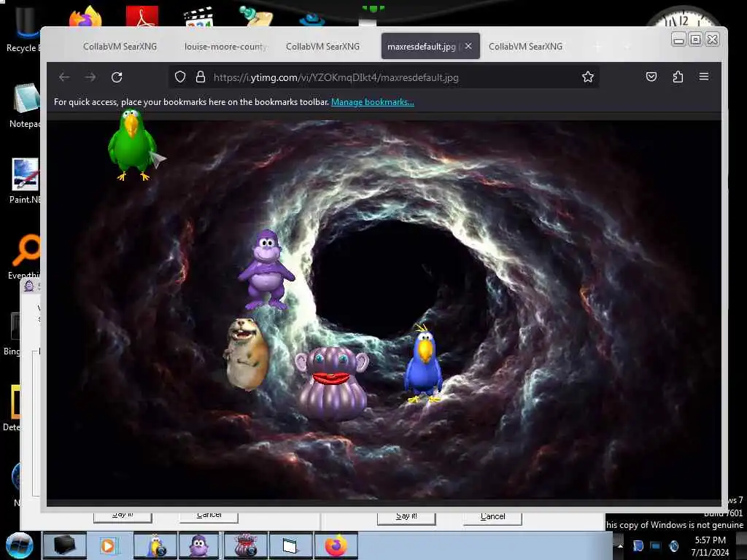Open taskbar clock showing 5:57 PM

[710, 546]
